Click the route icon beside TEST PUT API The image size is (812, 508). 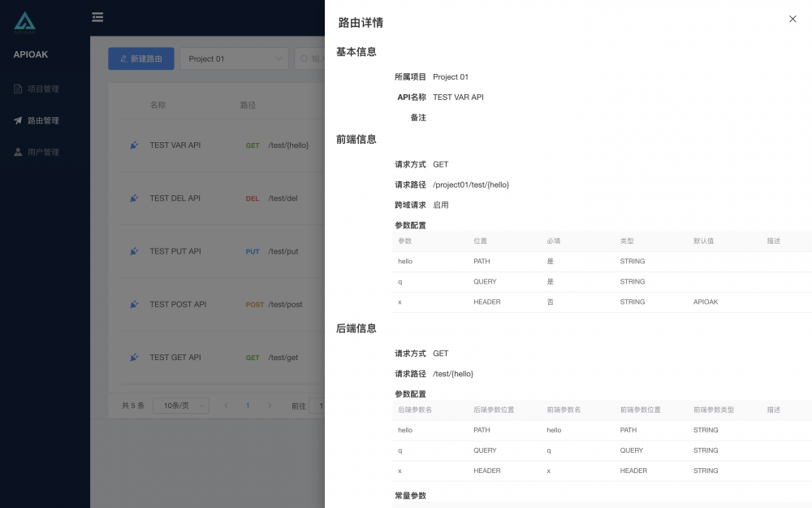[x=134, y=251]
